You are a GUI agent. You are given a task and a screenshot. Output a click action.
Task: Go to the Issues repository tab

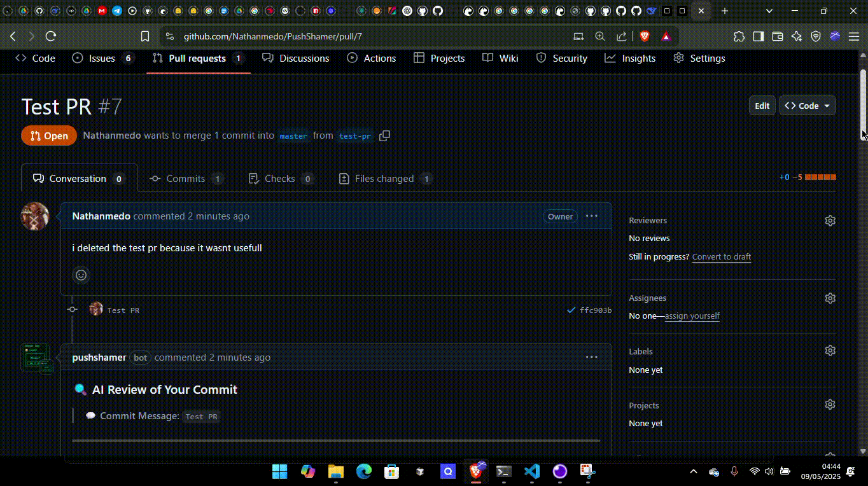point(102,59)
